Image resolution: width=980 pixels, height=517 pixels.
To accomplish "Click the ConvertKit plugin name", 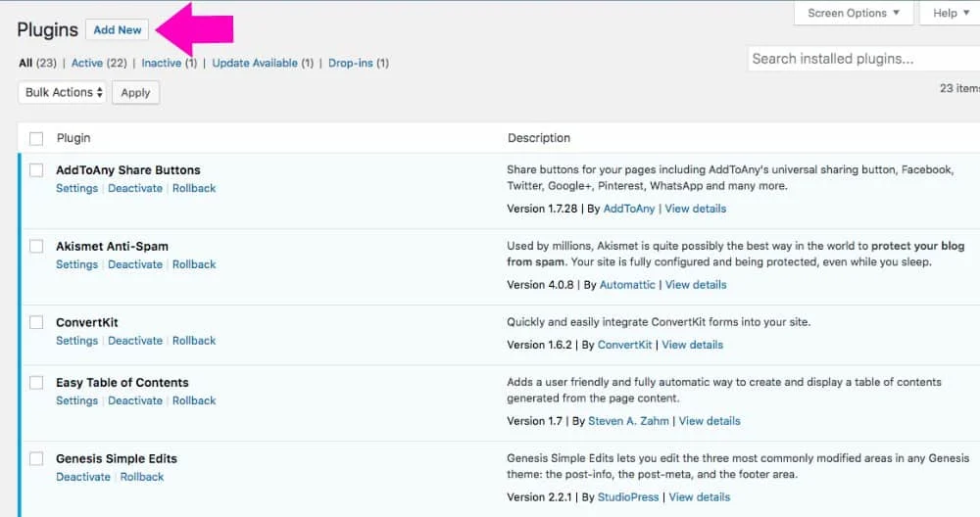I will pos(87,323).
